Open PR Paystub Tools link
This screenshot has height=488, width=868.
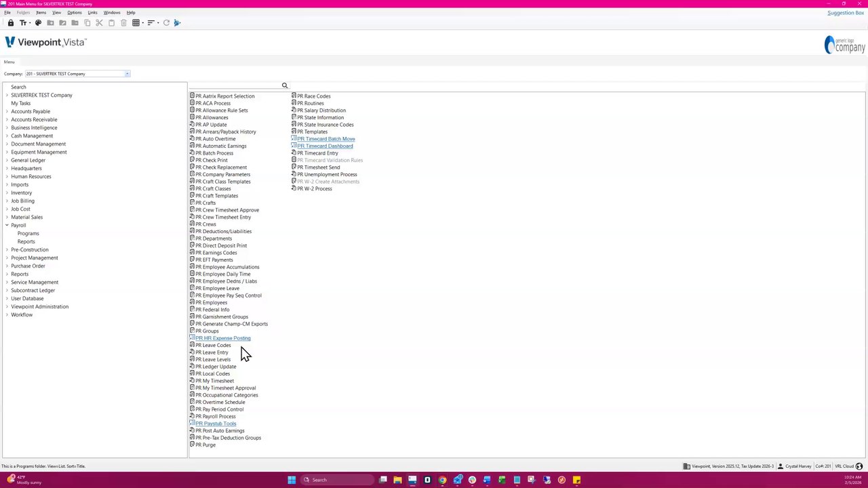[216, 424]
